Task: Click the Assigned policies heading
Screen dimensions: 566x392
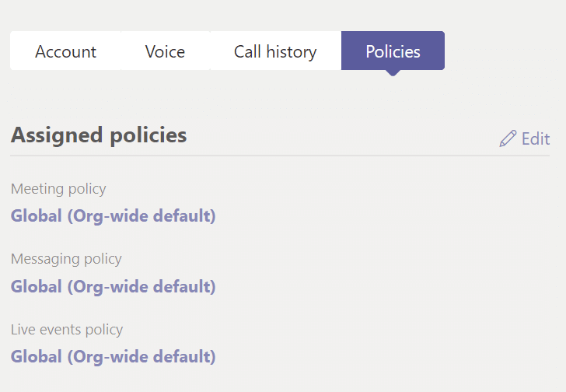Action: [99, 135]
